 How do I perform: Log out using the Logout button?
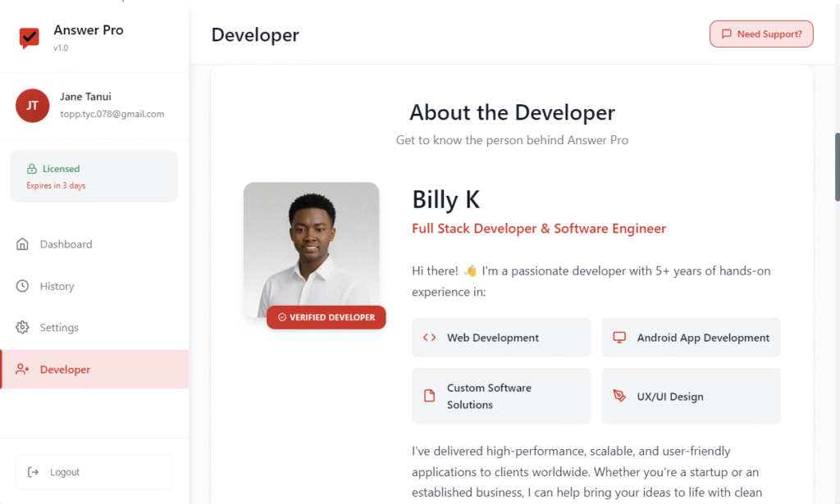tap(94, 472)
